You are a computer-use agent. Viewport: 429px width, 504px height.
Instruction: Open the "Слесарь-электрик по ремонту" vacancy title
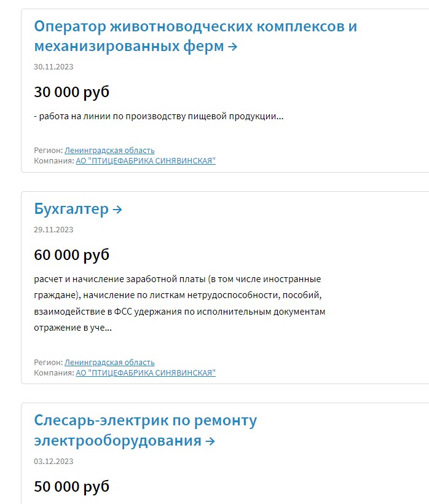coord(145,430)
